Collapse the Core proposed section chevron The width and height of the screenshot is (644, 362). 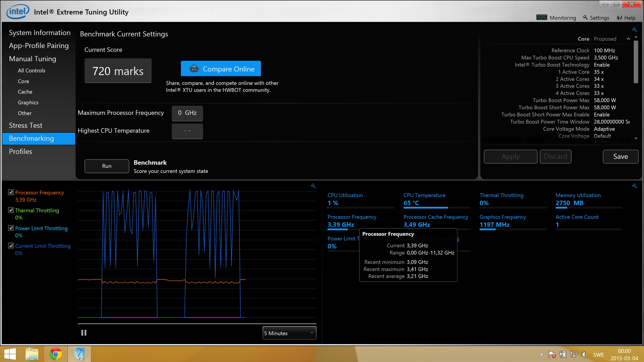point(629,39)
